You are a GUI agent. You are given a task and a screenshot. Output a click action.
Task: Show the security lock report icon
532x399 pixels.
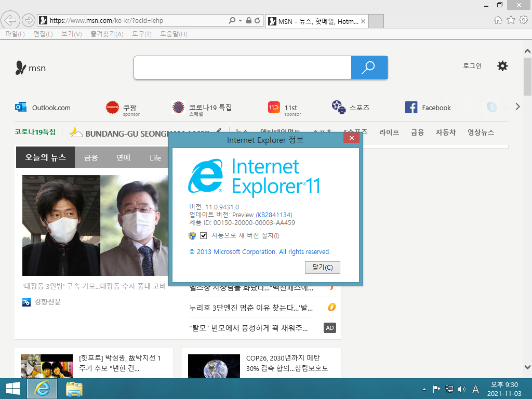(249, 20)
